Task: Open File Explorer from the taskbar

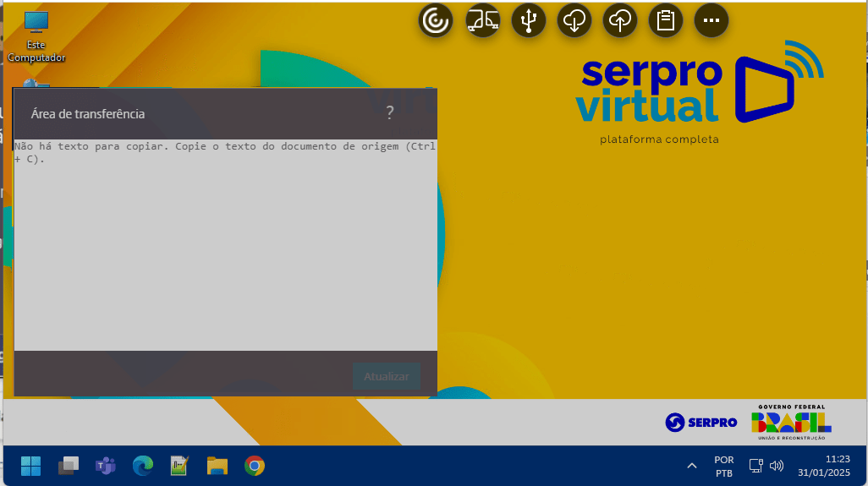Action: (217, 466)
